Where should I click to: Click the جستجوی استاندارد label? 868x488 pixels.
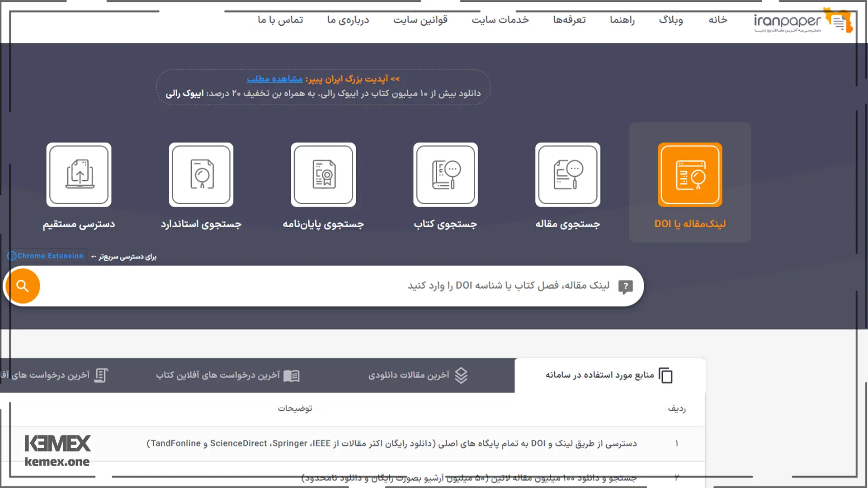point(201,224)
